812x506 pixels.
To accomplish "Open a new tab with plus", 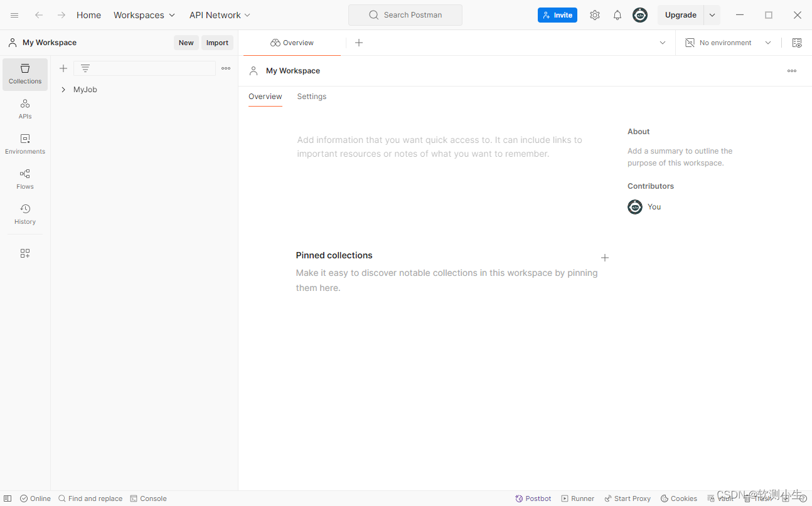I will (359, 43).
